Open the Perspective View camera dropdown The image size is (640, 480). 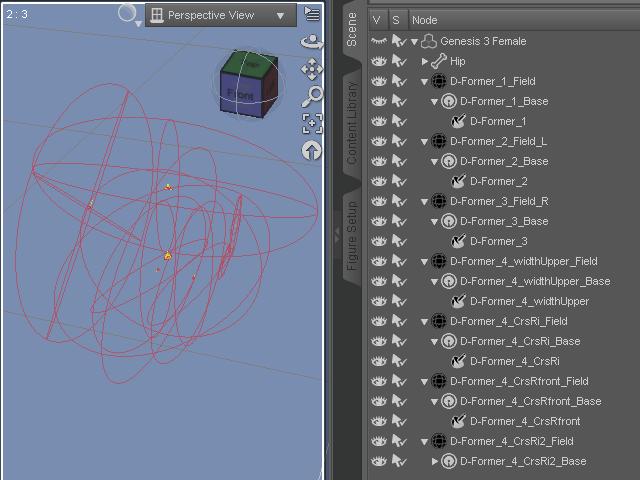(221, 16)
